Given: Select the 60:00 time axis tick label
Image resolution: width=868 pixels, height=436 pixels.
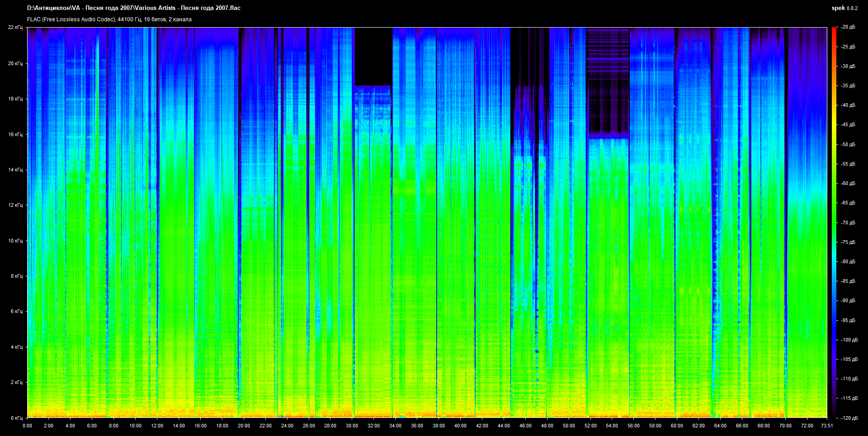Looking at the screenshot, I should tap(677, 426).
